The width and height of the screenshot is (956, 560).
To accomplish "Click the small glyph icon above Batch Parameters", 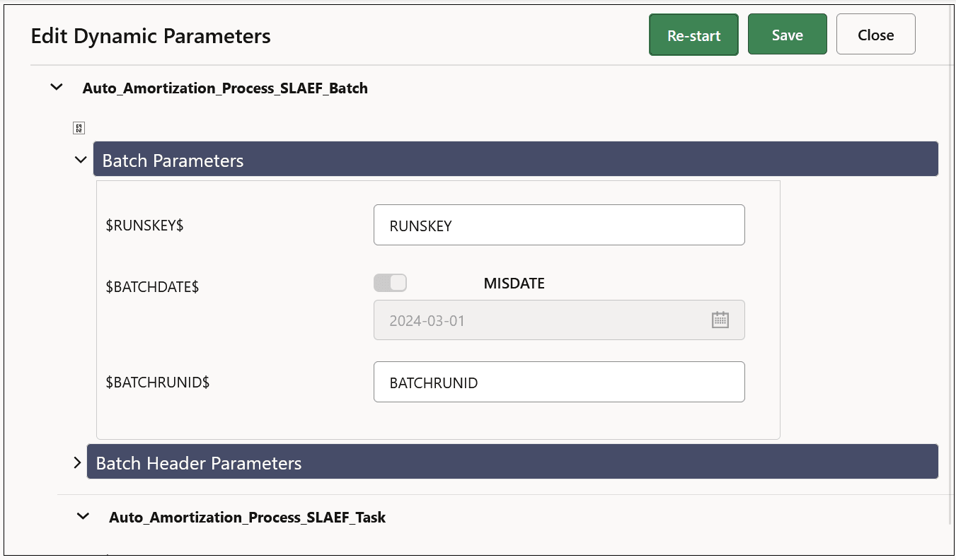I will pyautogui.click(x=79, y=127).
